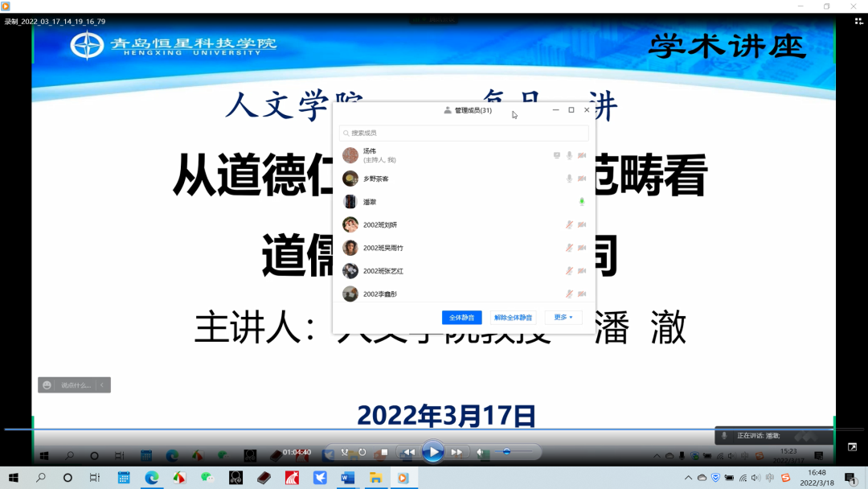Image resolution: width=868 pixels, height=489 pixels.
Task: Open Word from the Windows taskbar
Action: (x=347, y=478)
